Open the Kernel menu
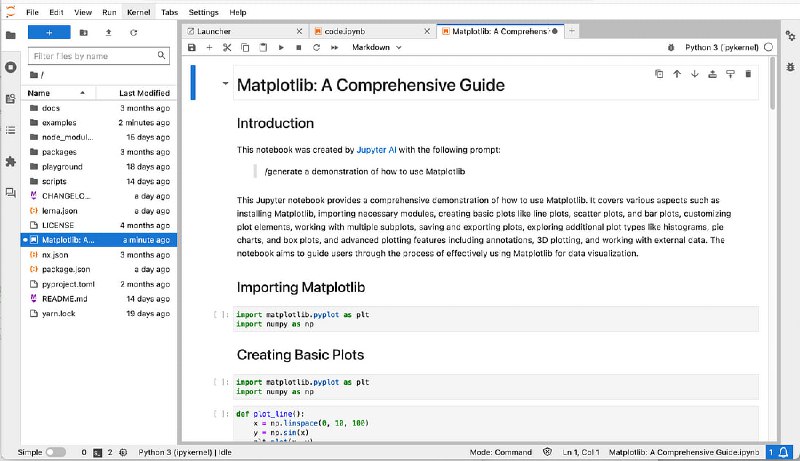800x461 pixels. [138, 12]
